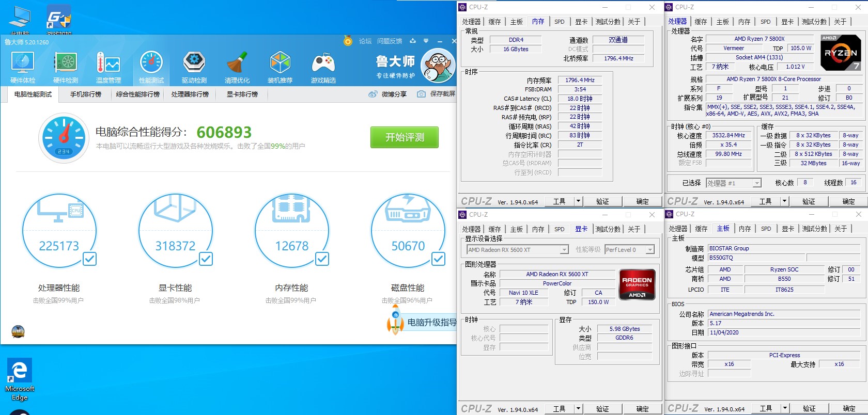The image size is (868, 415).
Task: Click 验证 in memory CPU-Z window
Action: (x=602, y=201)
